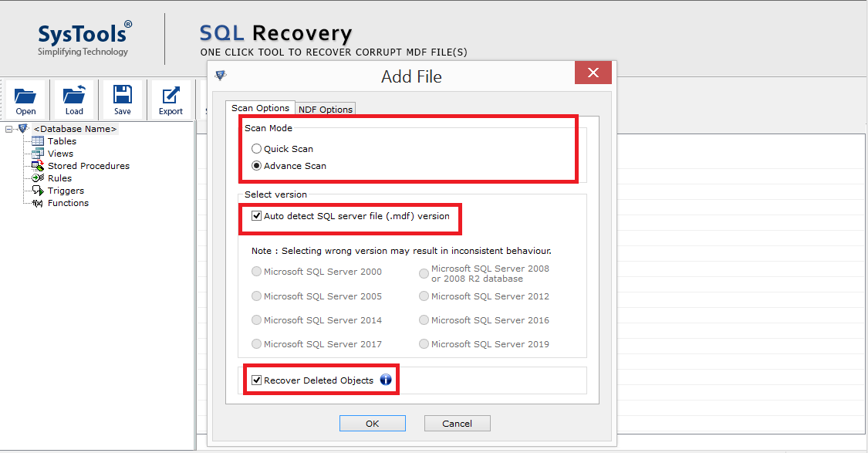The width and height of the screenshot is (868, 453).
Task: Click the Rules icon in tree
Action: point(38,177)
